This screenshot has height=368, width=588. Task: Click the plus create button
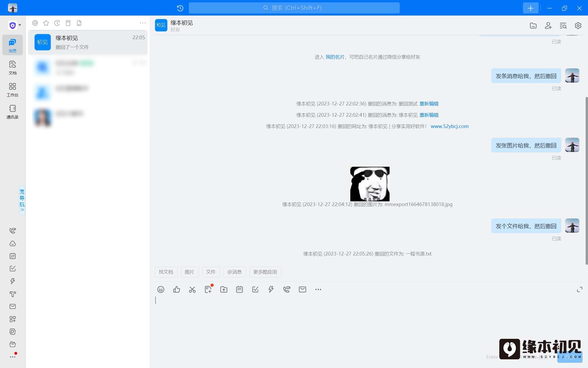tap(531, 8)
